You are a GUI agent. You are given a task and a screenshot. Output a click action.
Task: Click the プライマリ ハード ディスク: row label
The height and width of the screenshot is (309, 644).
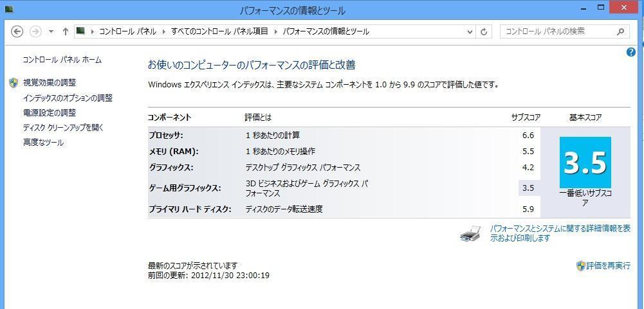190,209
